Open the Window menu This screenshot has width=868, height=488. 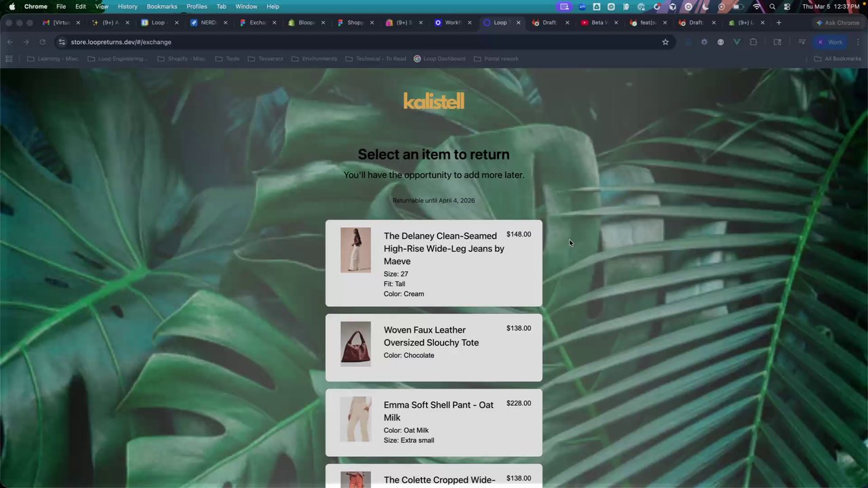click(246, 6)
